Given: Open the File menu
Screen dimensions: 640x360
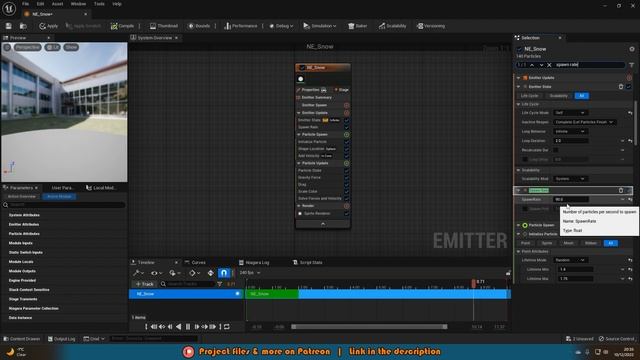Looking at the screenshot, I should (x=25, y=4).
